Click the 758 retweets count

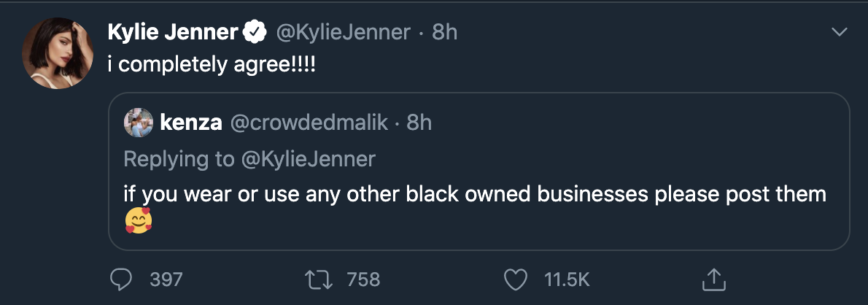pyautogui.click(x=364, y=279)
